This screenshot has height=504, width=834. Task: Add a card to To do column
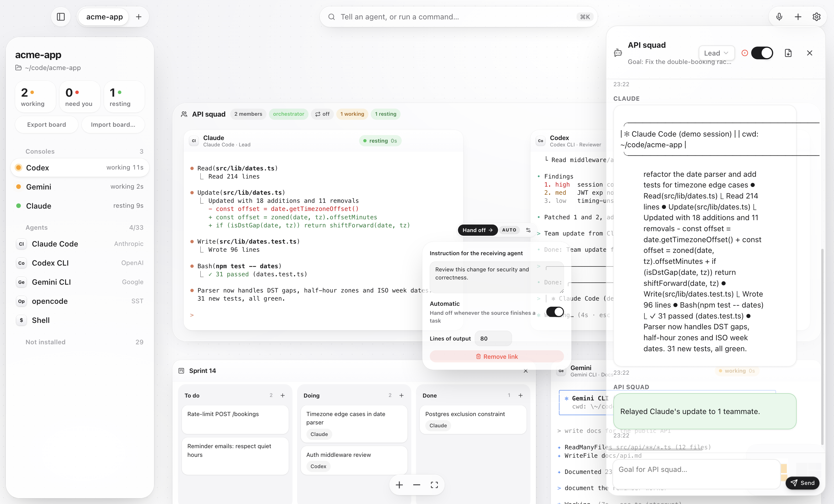(x=283, y=396)
